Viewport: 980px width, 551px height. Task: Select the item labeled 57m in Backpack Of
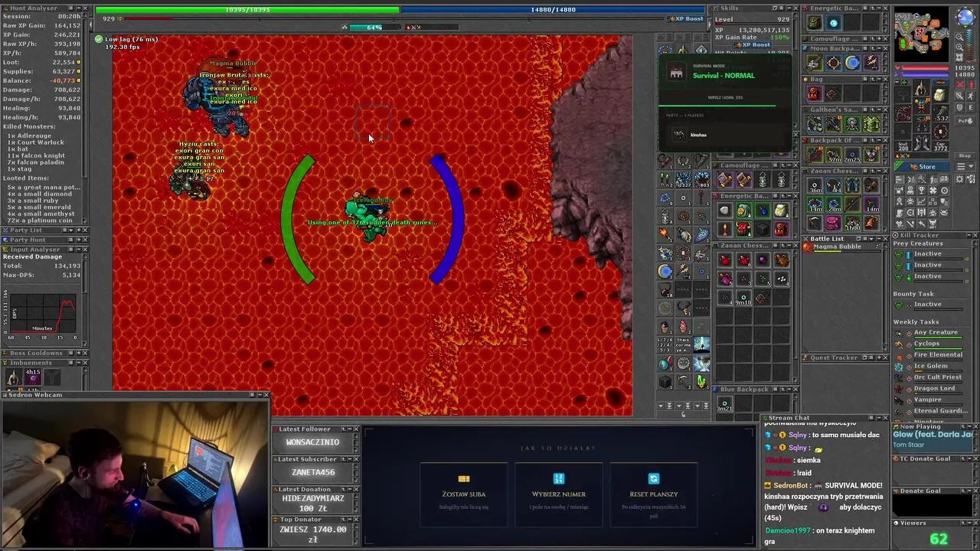[x=833, y=155]
